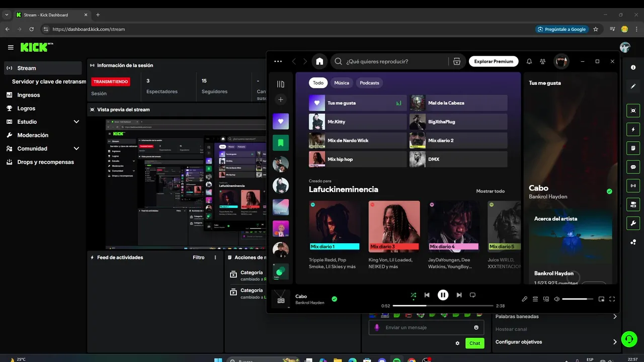
Task: Skip to next track in Spotify
Action: (x=459, y=295)
